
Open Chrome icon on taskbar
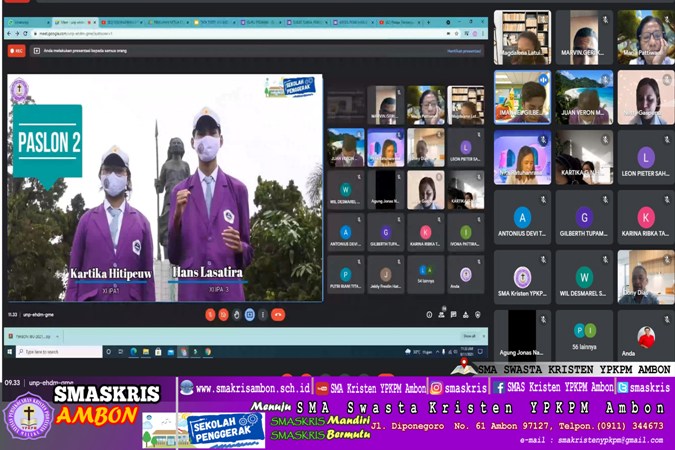pos(208,352)
